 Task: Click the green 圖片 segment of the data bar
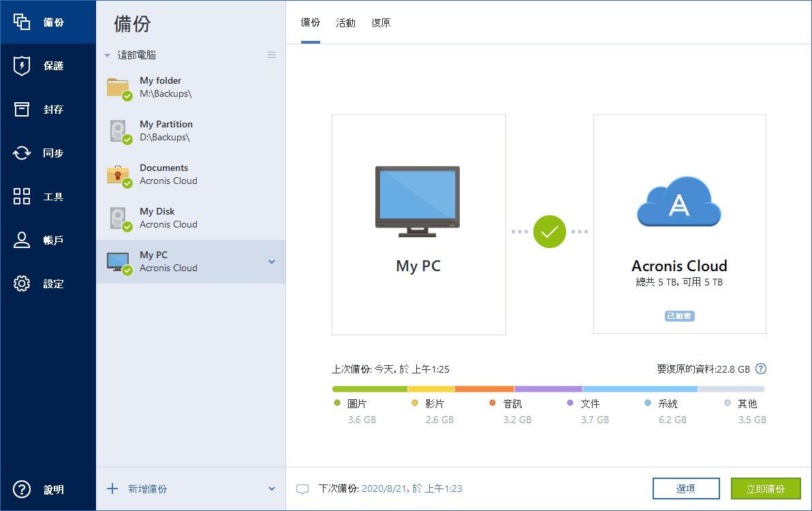tap(369, 389)
